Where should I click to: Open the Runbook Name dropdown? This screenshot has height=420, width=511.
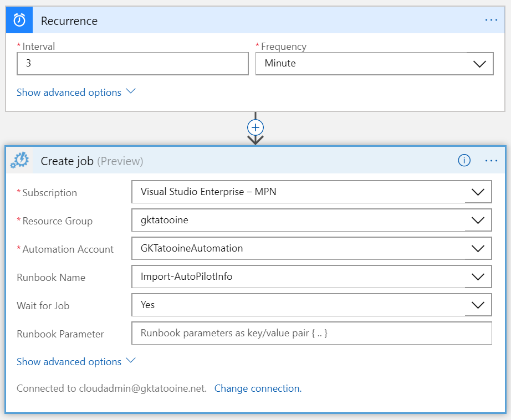[311, 276]
